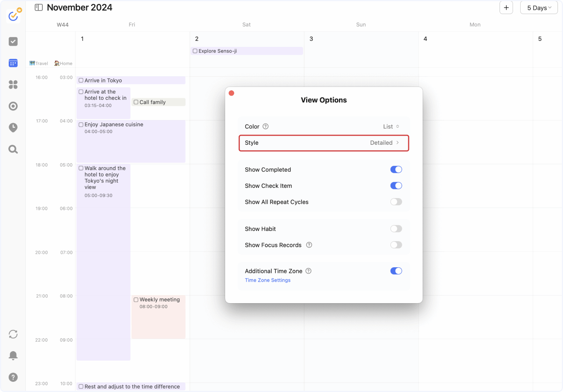Disable the Show Completed toggle

pyautogui.click(x=396, y=169)
